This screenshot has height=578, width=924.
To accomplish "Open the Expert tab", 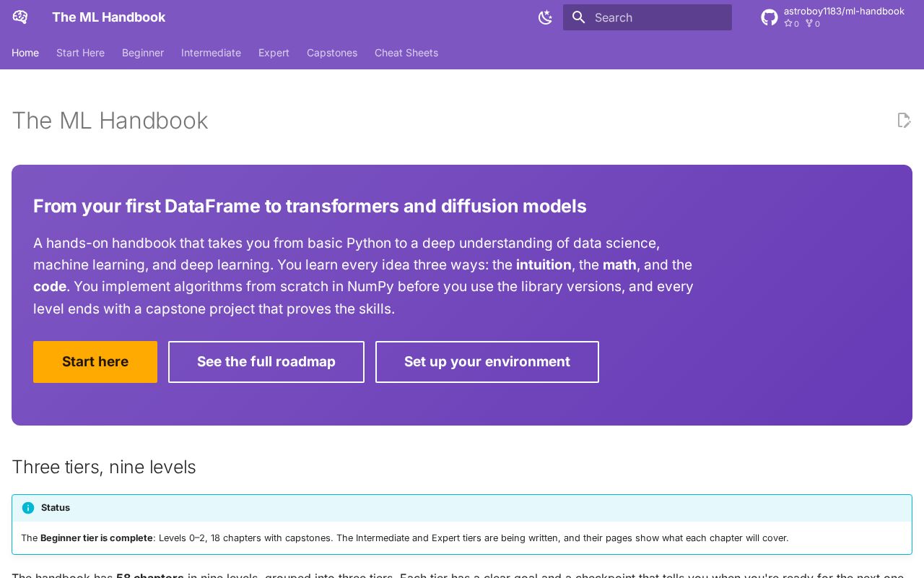I will pyautogui.click(x=274, y=53).
